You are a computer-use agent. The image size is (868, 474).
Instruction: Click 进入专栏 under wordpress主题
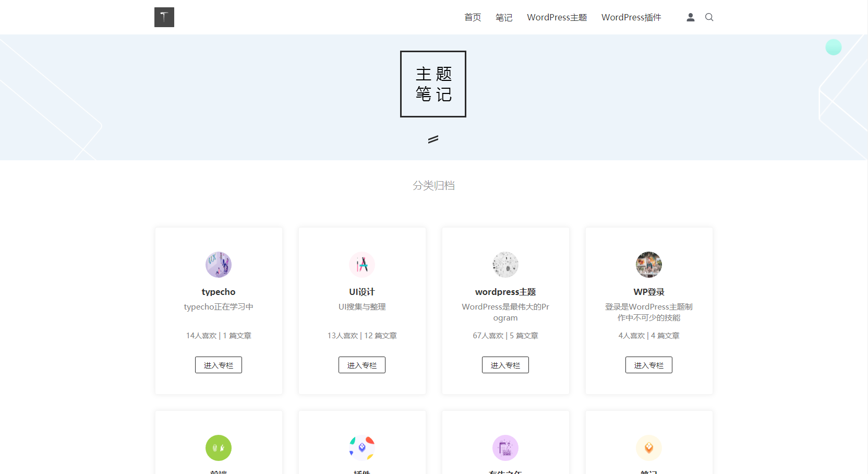point(505,364)
